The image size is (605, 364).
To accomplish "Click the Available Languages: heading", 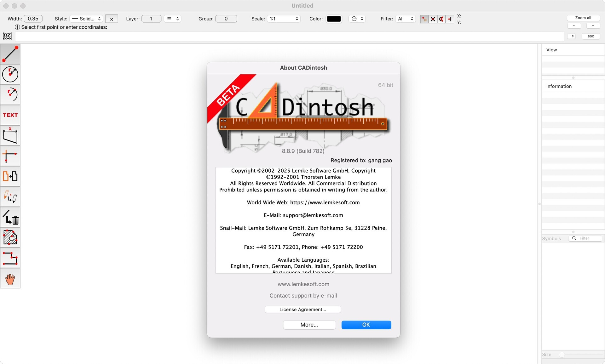I will tap(303, 260).
